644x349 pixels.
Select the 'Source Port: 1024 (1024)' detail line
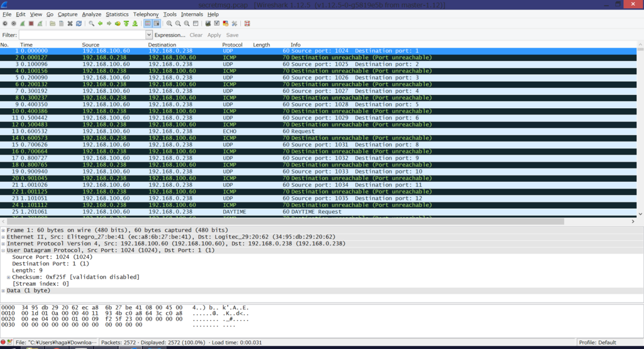(x=52, y=257)
